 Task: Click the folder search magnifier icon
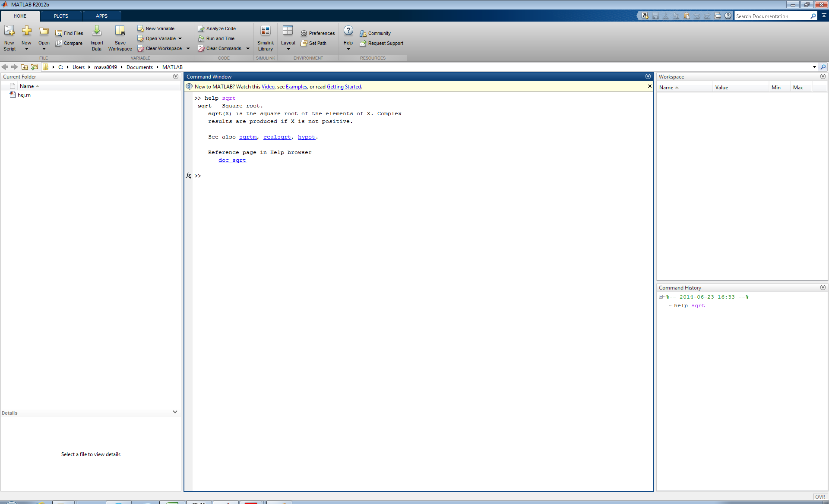[823, 67]
